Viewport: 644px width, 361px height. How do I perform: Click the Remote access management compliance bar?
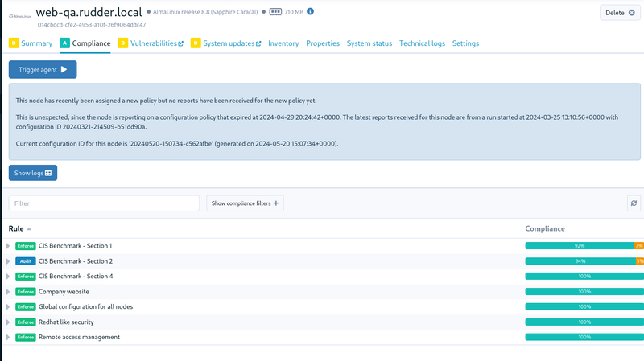[584, 337]
